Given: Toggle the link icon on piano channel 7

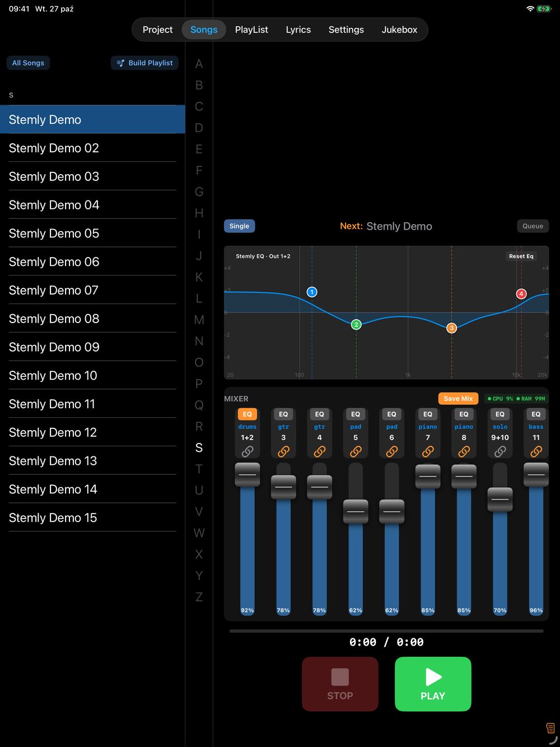Looking at the screenshot, I should pyautogui.click(x=428, y=451).
